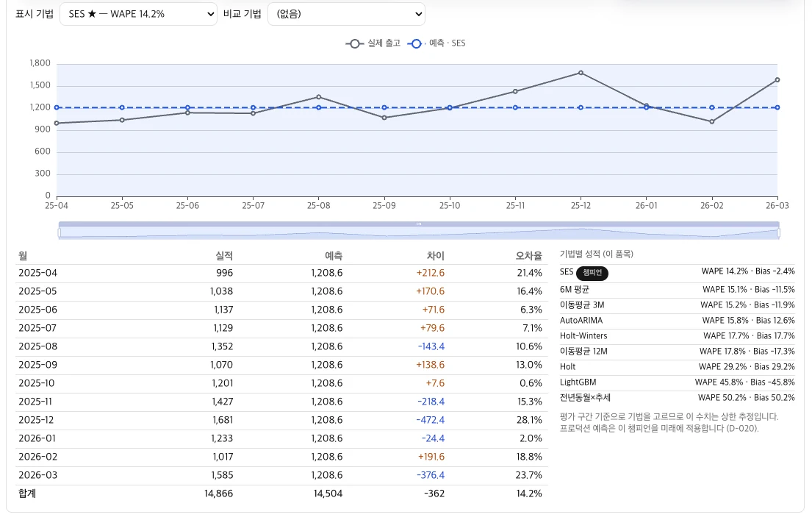The width and height of the screenshot is (812, 520).
Task: Click the 기법별 성적 (이 품목) heading
Action: 597,254
